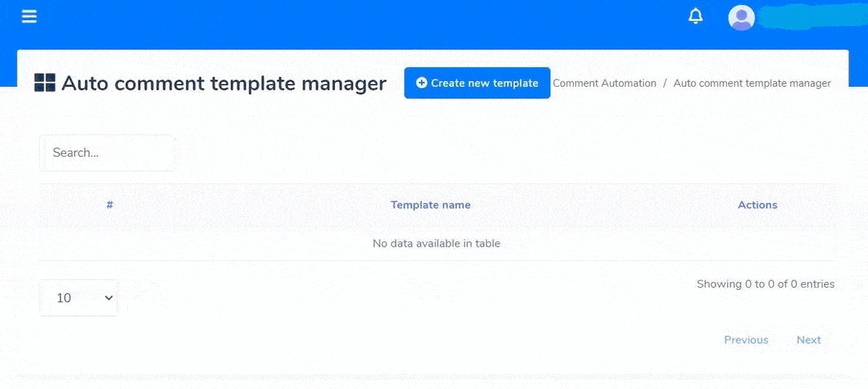Go to the Next page
The image size is (868, 389).
[x=809, y=340]
